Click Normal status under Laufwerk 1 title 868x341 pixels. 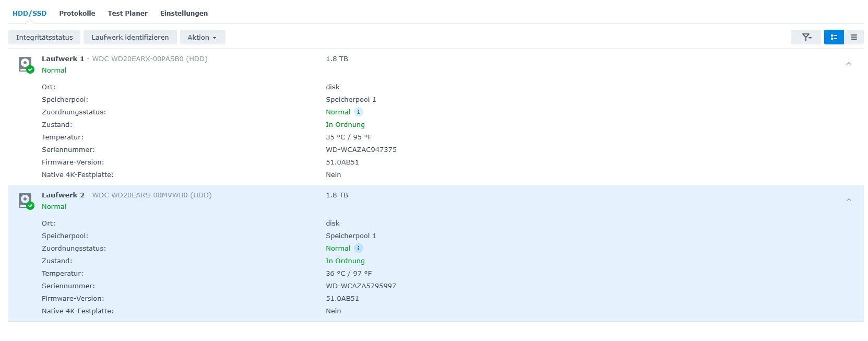[54, 70]
